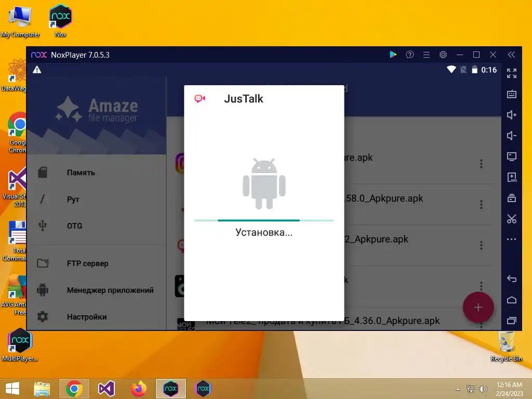Click the JusTalk app icon in dialog
This screenshot has width=532, height=399.
pos(200,99)
